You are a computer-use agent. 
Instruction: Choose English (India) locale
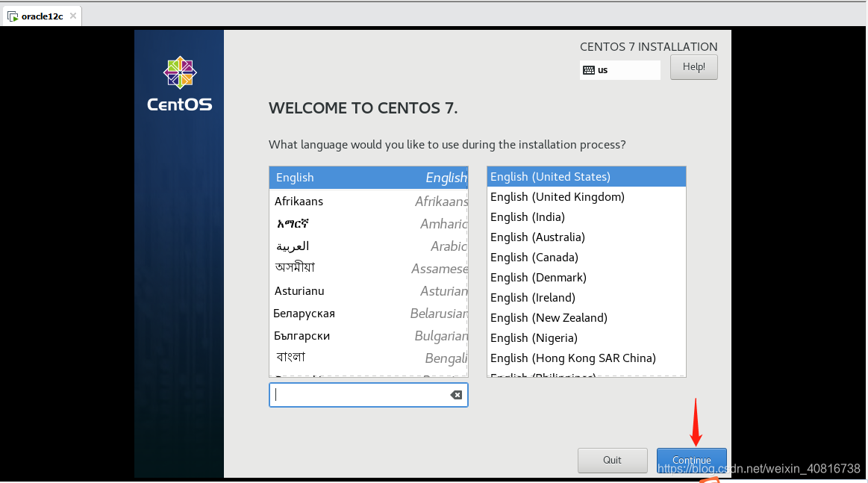586,217
